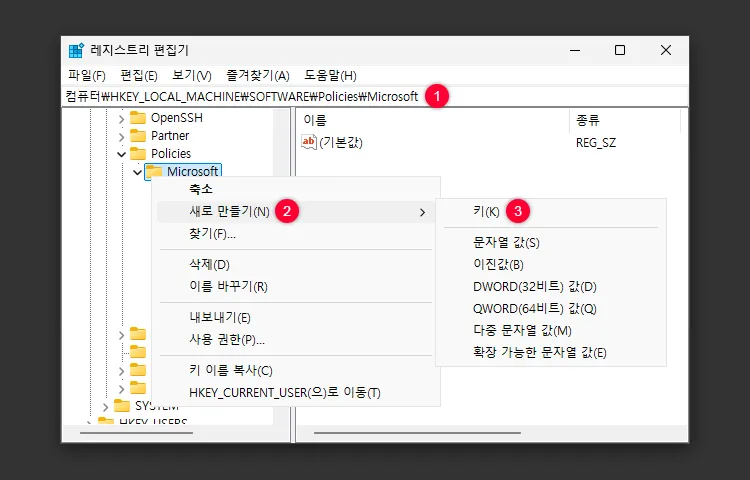Expand the SYSTEM tree node
Screen dimensions: 750x480
(106, 407)
